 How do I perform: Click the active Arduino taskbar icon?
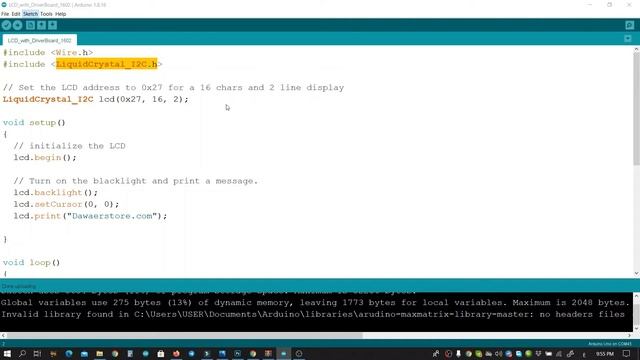[x=283, y=353]
